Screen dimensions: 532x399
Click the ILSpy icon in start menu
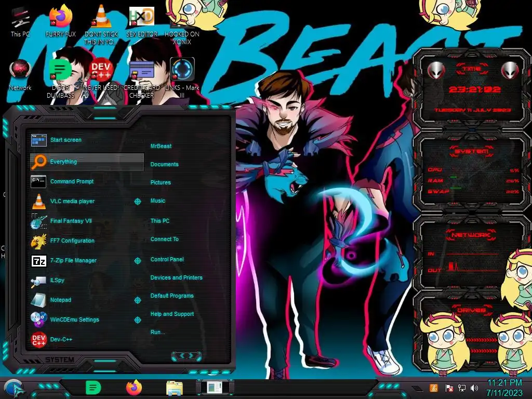pyautogui.click(x=38, y=281)
